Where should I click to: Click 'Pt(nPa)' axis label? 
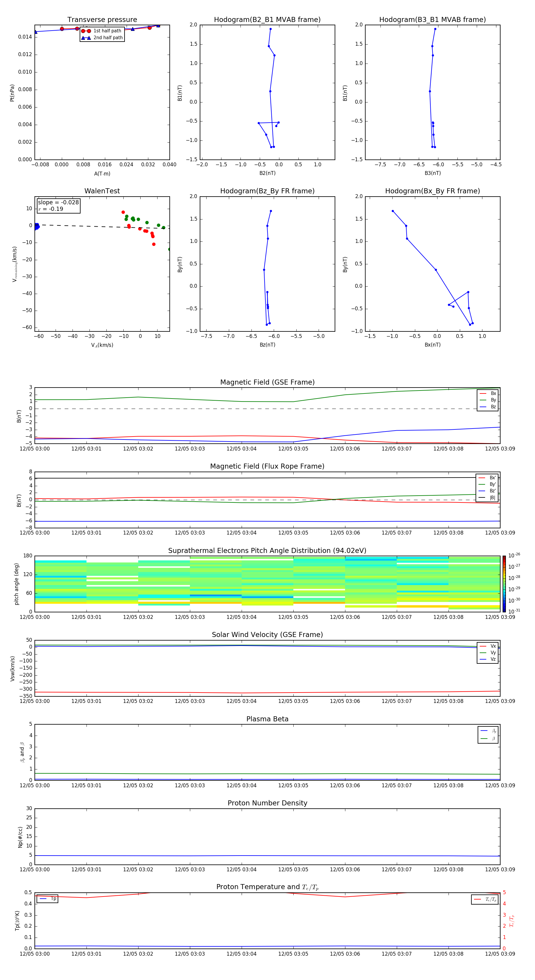point(12,93)
